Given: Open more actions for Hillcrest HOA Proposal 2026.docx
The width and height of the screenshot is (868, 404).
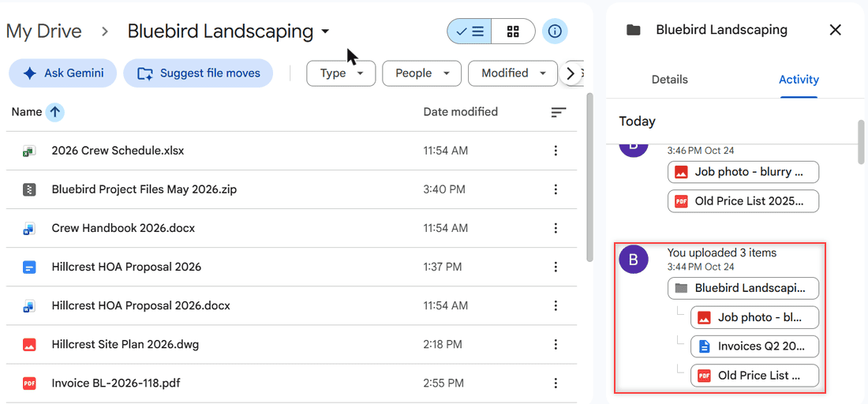Looking at the screenshot, I should click(x=556, y=305).
